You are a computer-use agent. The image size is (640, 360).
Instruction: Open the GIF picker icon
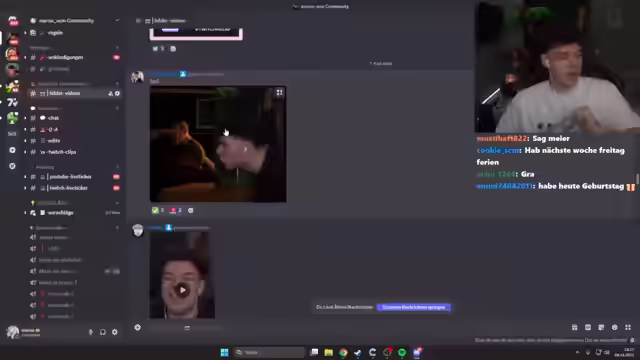point(588,327)
